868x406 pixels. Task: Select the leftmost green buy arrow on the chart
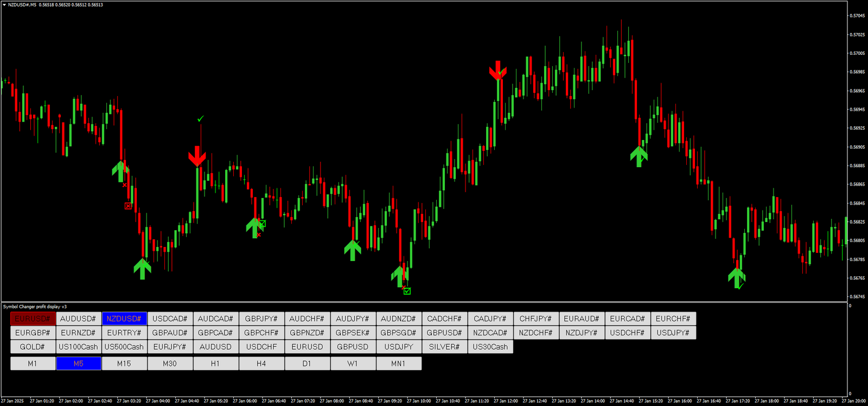point(120,170)
